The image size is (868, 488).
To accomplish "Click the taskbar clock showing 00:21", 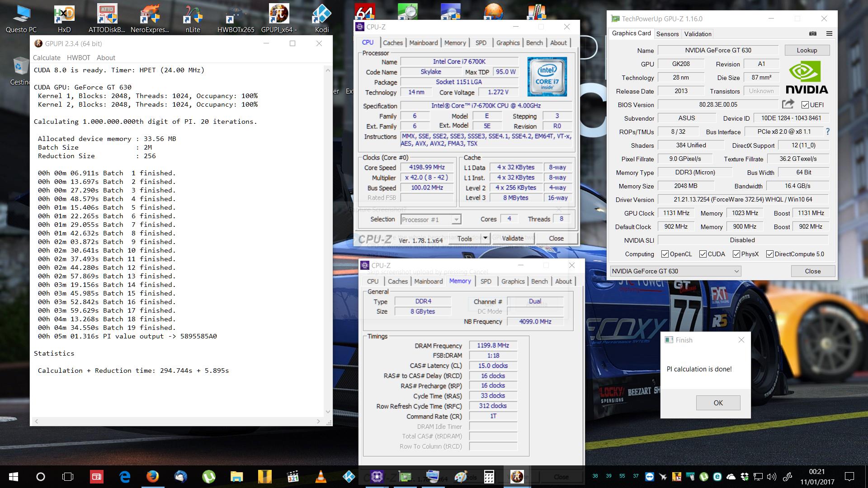I will [x=817, y=476].
